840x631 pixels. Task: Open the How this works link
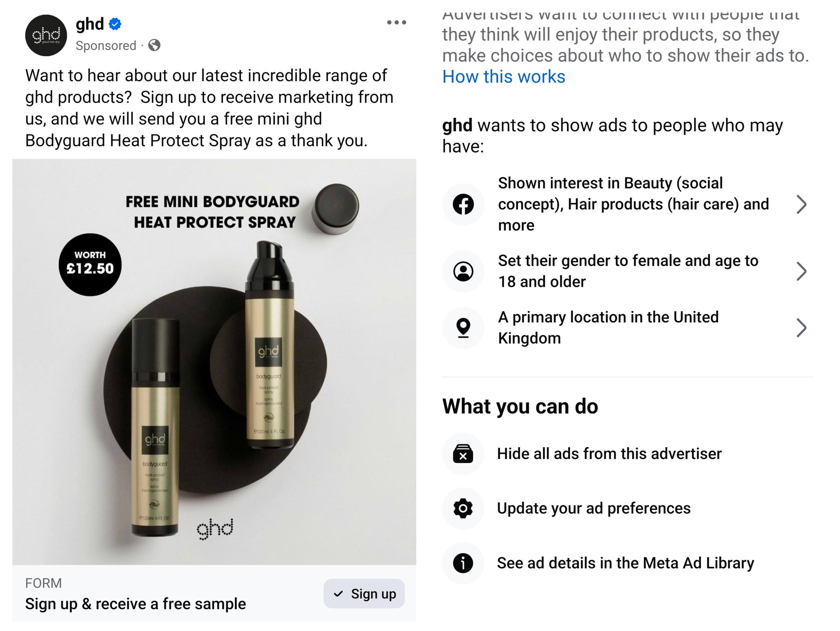(x=503, y=76)
